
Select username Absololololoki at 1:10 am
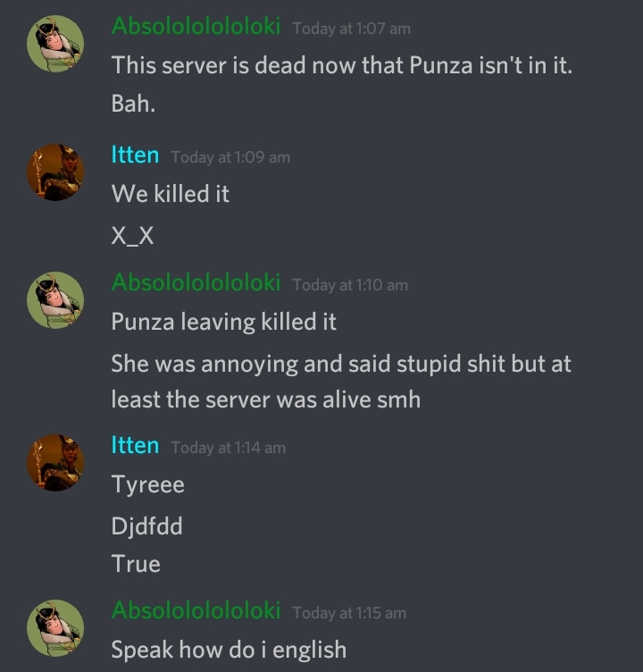(x=196, y=283)
